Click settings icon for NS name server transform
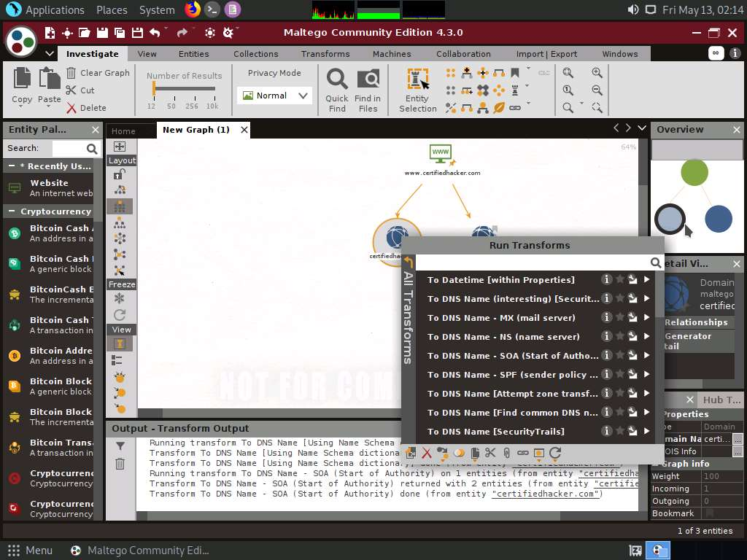The height and width of the screenshot is (560, 747). (632, 336)
